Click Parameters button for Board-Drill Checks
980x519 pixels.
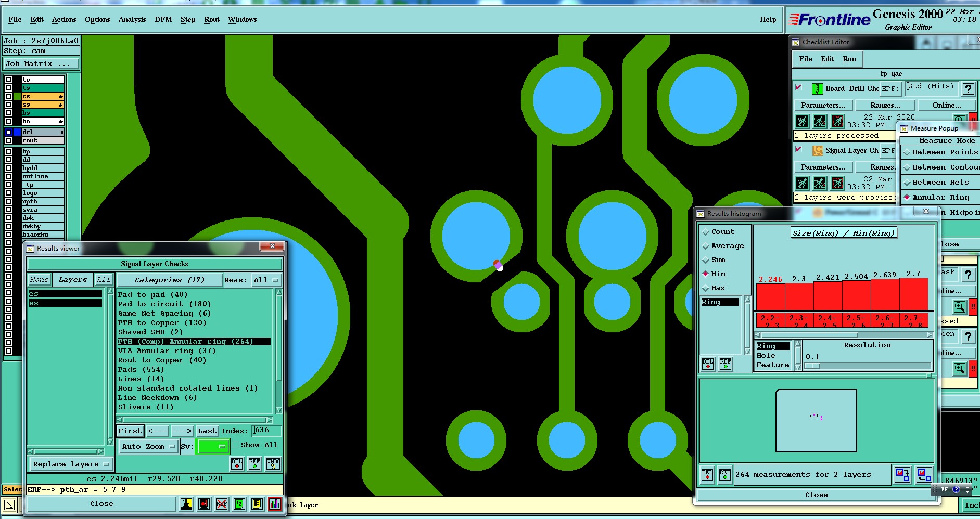click(823, 106)
